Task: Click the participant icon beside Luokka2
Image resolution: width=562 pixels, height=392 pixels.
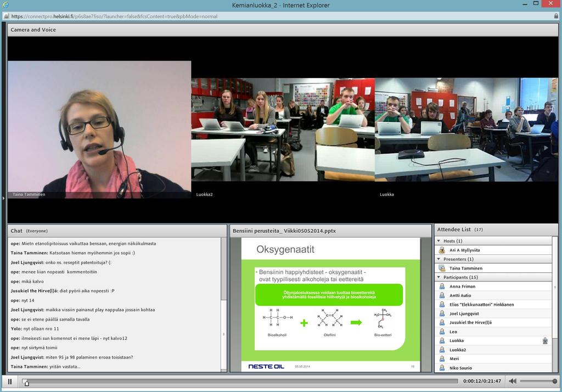Action: pyautogui.click(x=442, y=350)
